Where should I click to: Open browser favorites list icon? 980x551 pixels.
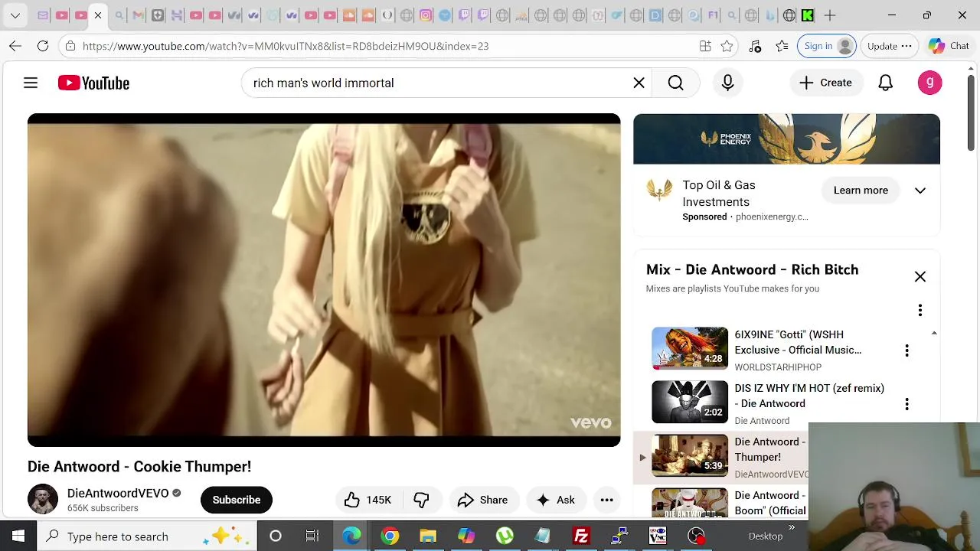pos(782,46)
